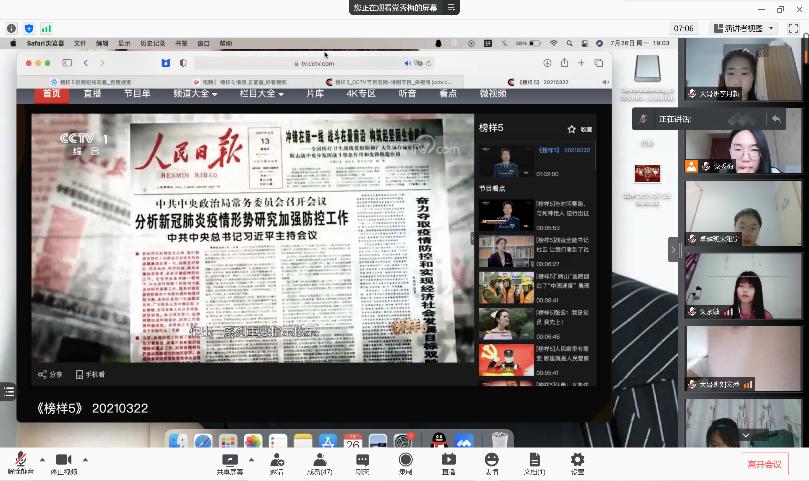Viewport: 809px width, 481px height.
Task: Mute tab audio in Safari address bar
Action: [x=408, y=63]
